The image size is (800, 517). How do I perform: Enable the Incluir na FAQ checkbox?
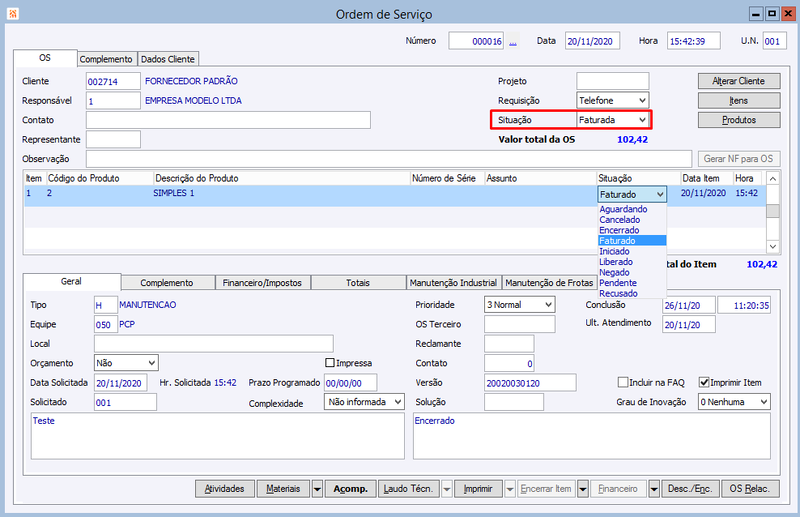click(622, 382)
